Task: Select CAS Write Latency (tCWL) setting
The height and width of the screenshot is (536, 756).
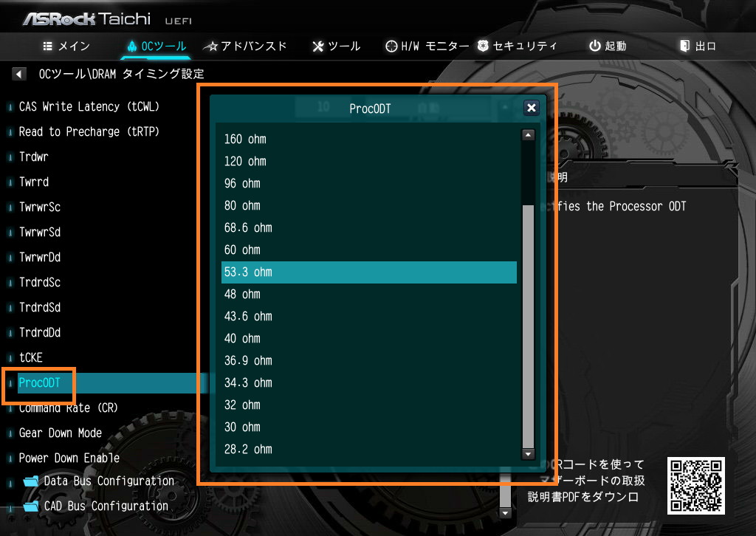Action: tap(89, 106)
